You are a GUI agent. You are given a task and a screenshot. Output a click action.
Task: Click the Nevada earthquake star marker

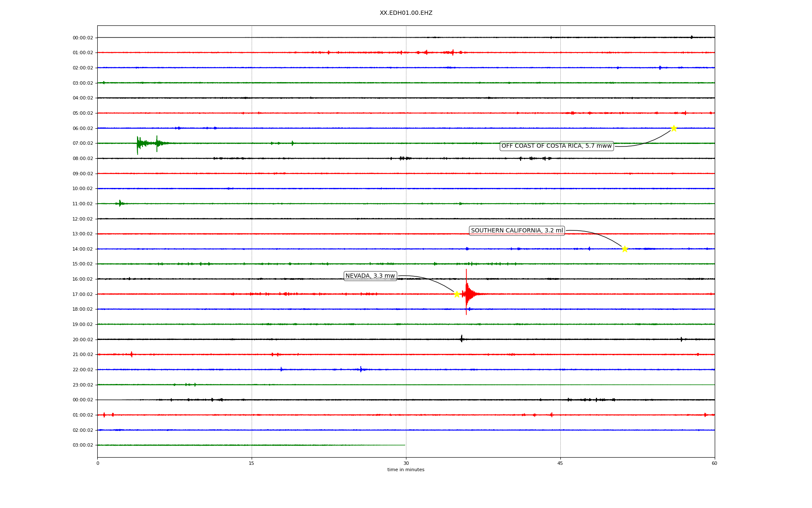point(457,294)
